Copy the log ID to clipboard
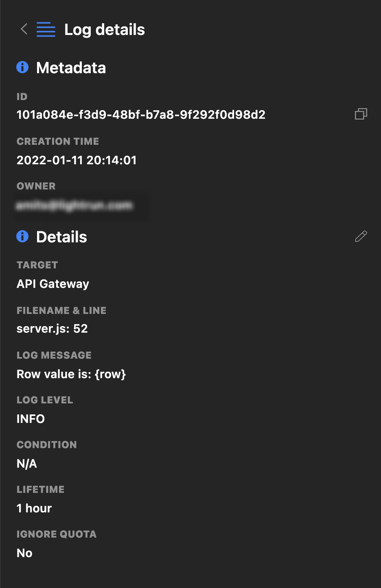The width and height of the screenshot is (381, 588). [x=361, y=114]
